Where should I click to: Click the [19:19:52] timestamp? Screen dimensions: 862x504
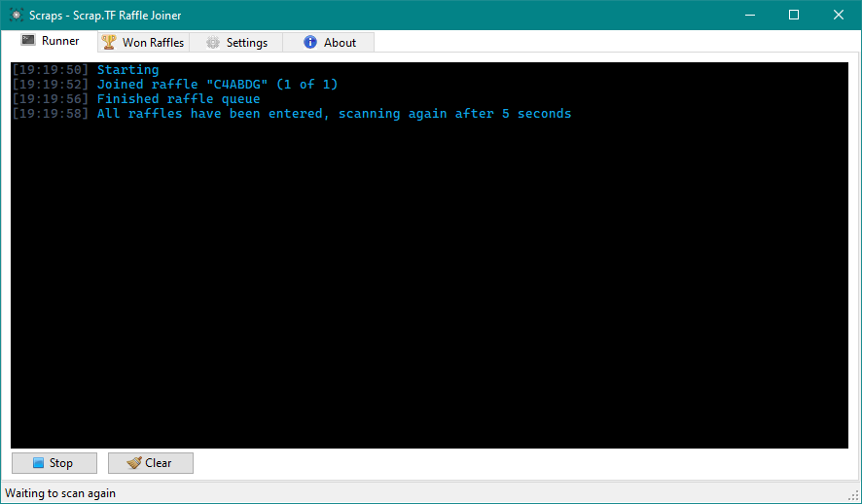(50, 84)
